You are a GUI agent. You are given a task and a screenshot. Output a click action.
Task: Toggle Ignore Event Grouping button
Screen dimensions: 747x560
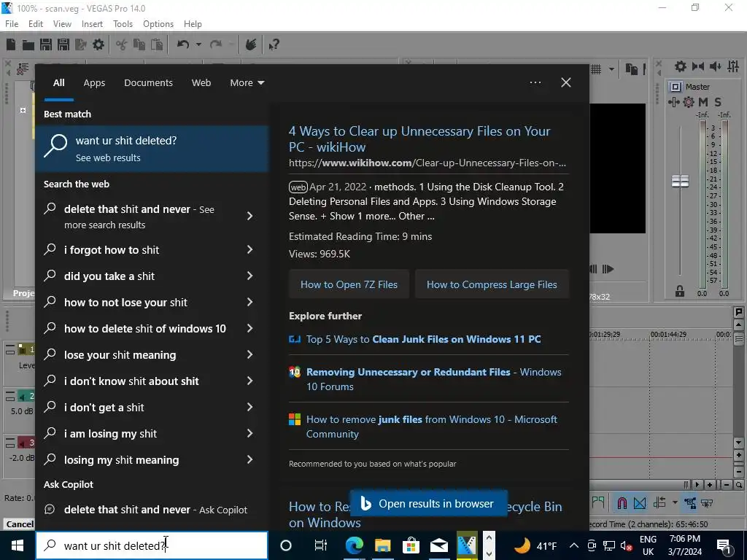pyautogui.click(x=708, y=503)
